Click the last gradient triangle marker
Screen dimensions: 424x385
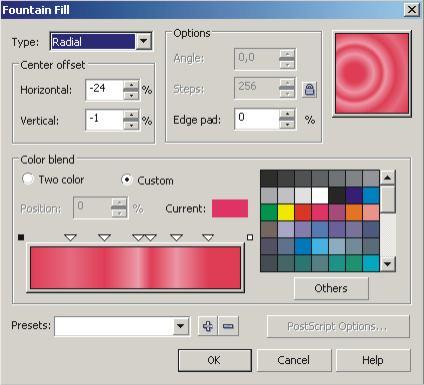[208, 237]
